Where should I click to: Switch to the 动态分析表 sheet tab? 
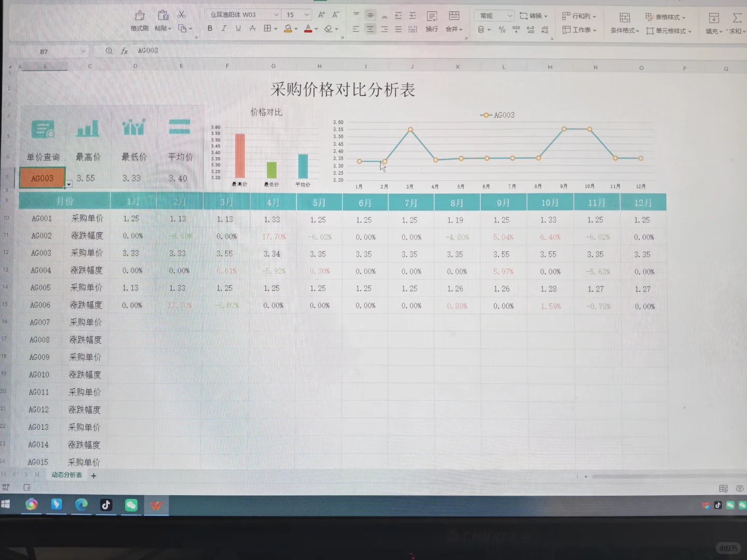coord(66,474)
